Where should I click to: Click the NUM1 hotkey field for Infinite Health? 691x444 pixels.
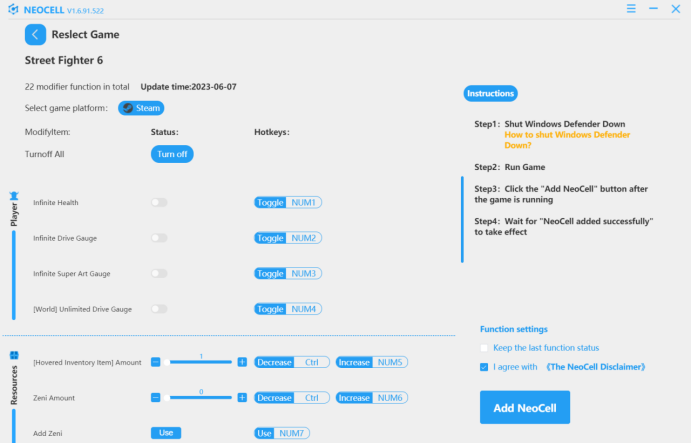tap(303, 203)
